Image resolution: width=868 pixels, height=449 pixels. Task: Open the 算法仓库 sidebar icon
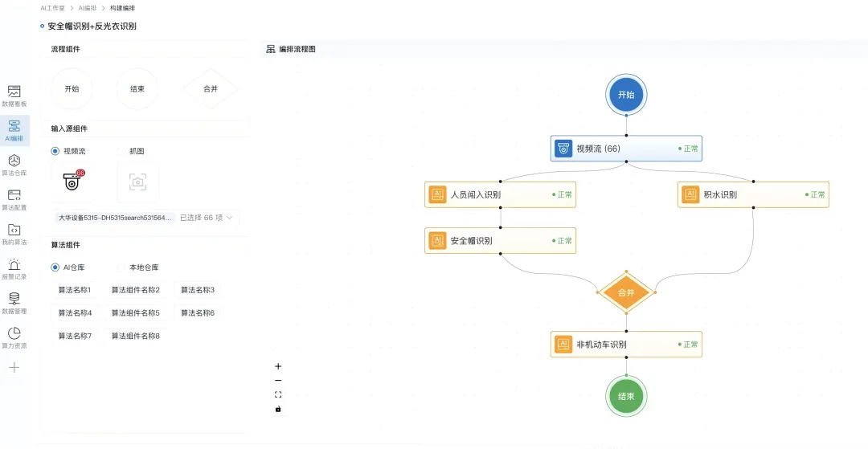pos(14,161)
